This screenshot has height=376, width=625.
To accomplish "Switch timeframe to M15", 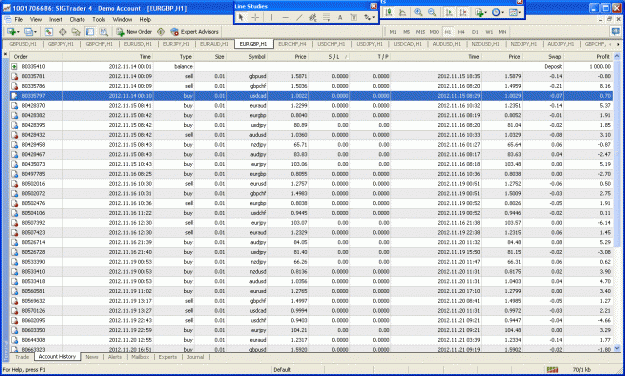I will 420,32.
